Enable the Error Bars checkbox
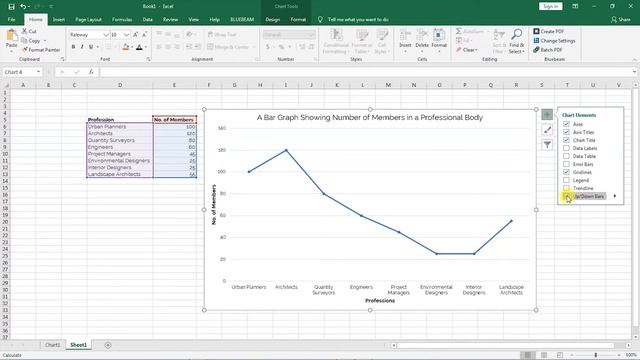The image size is (640, 360). click(567, 164)
